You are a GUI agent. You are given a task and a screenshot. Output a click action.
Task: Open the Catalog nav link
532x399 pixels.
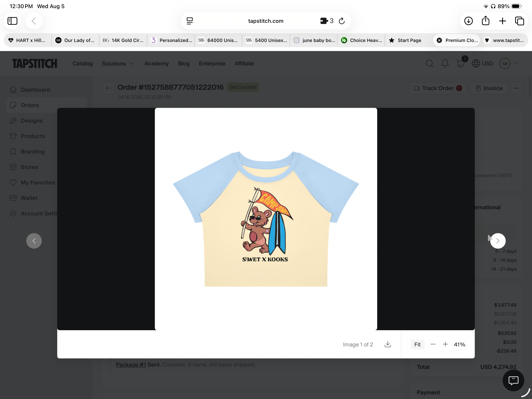[83, 64]
